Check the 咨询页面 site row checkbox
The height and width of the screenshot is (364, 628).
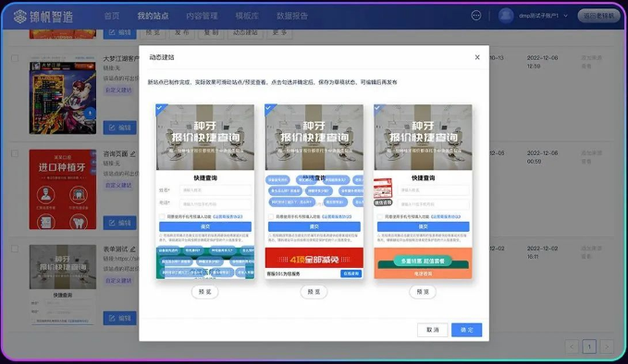coord(15,153)
